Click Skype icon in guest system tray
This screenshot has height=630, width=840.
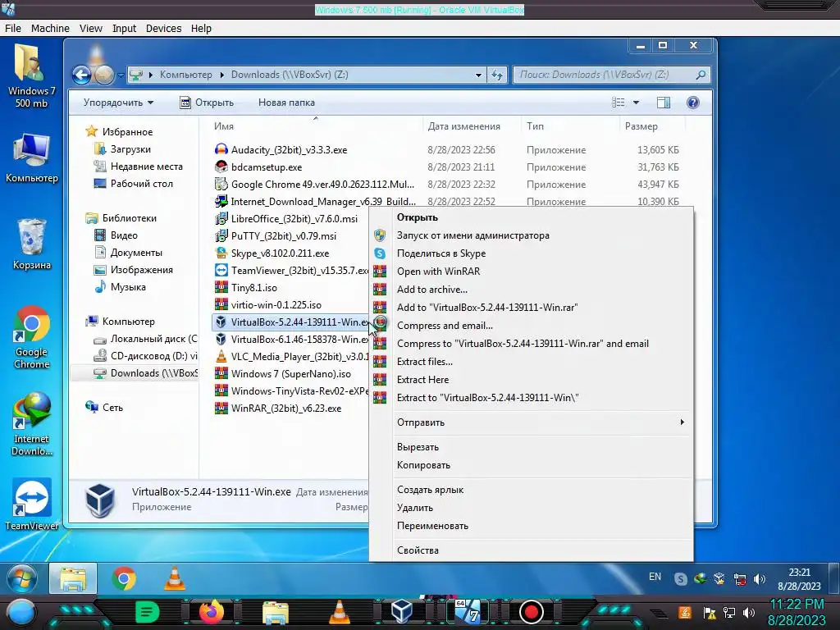[680, 579]
